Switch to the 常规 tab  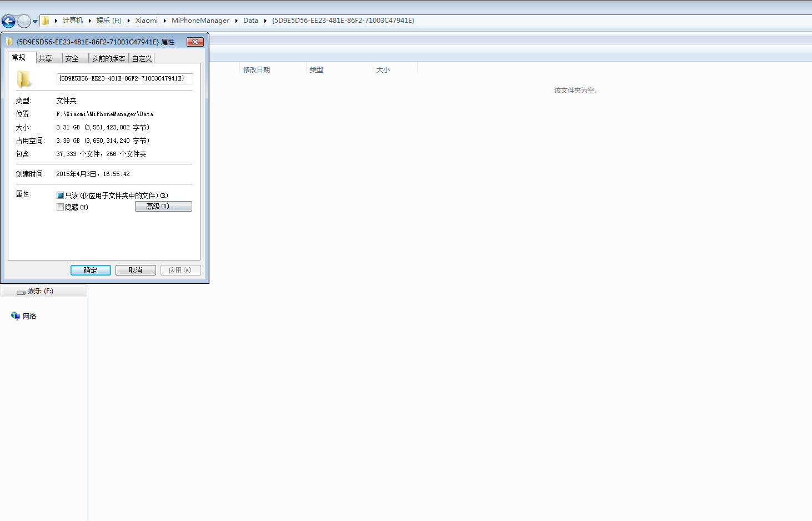[x=22, y=58]
